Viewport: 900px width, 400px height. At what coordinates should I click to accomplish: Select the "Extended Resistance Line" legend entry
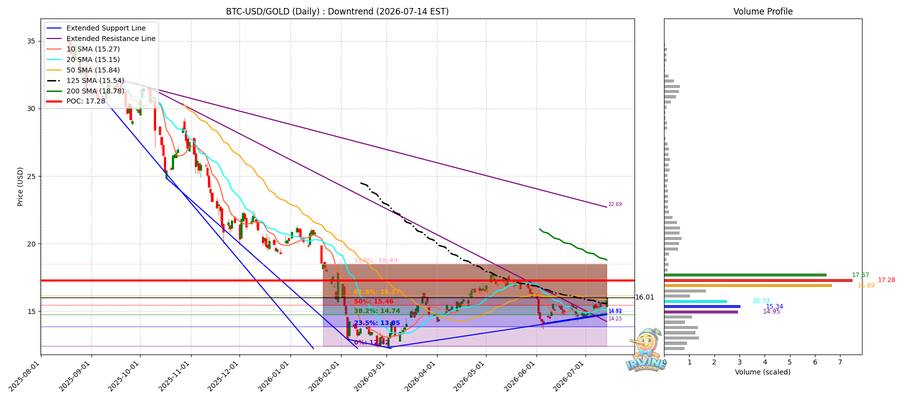100,38
